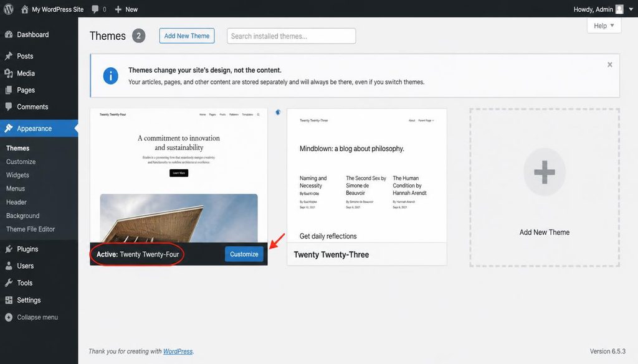Open the site home icon in admin bar
638x364 pixels.
pyautogui.click(x=25, y=9)
